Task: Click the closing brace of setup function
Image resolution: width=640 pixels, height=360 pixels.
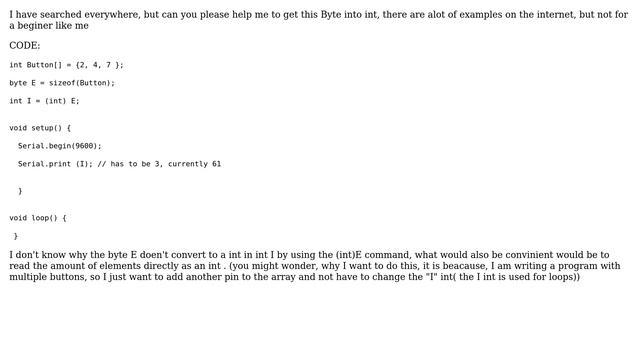Action: [x=20, y=191]
